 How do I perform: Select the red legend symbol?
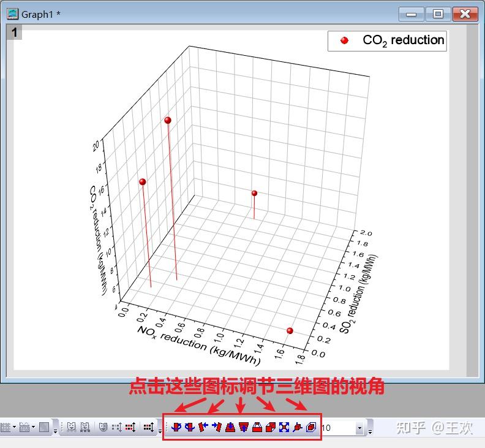coord(344,40)
